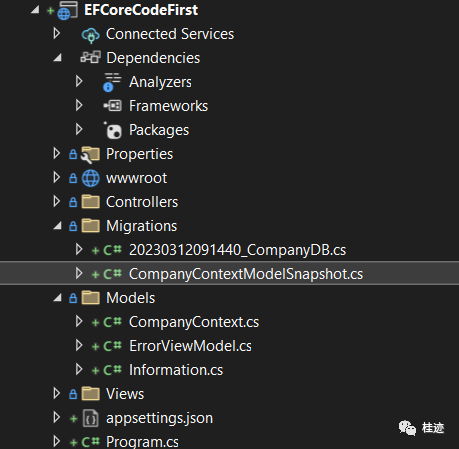Screen dimensions: 459x449
Task: Collapse the EFCoreCodeFirst project node
Action: tap(35, 10)
